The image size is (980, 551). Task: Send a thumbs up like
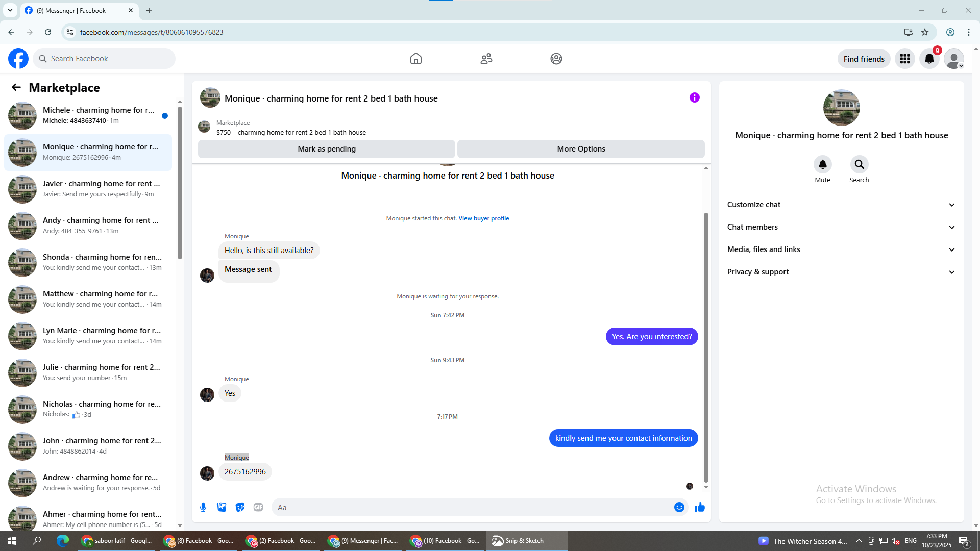click(x=700, y=507)
